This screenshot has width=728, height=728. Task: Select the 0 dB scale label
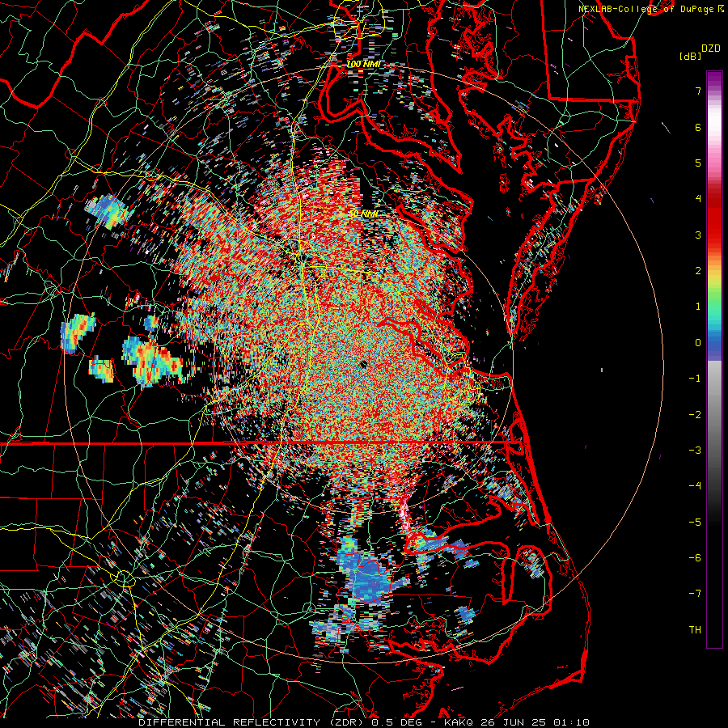698,343
